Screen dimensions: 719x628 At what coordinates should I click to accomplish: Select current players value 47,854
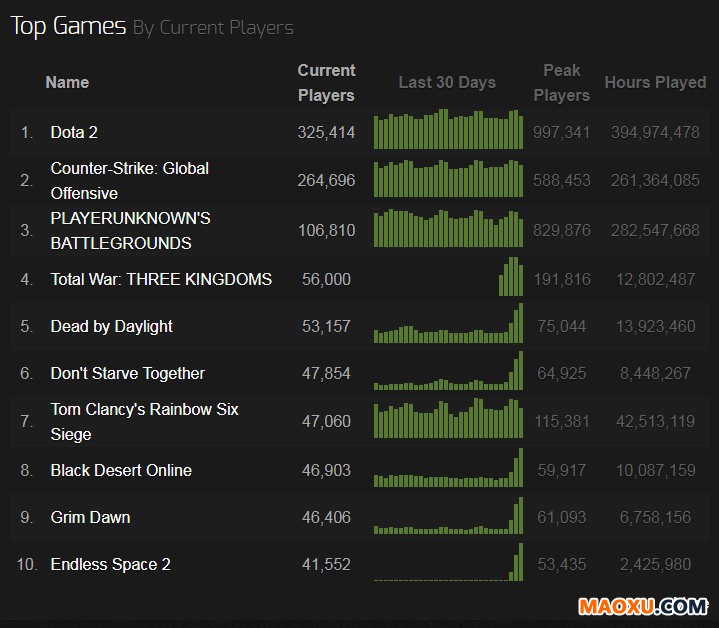[326, 373]
